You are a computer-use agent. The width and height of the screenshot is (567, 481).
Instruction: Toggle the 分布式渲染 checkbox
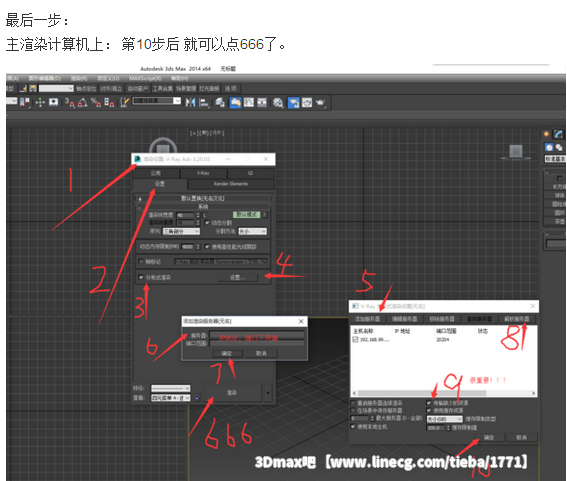tap(141, 277)
